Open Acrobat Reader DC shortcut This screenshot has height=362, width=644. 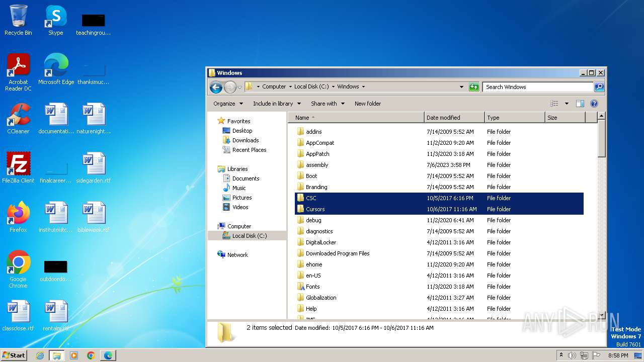(x=18, y=72)
